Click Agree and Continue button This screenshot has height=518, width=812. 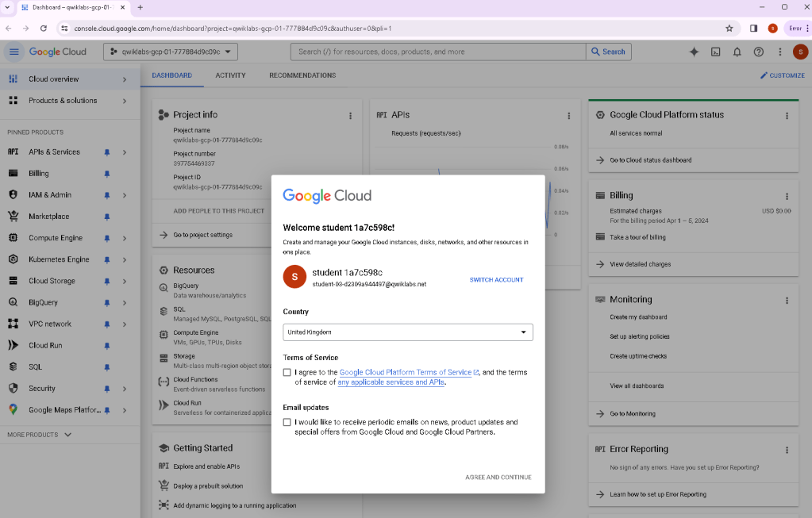498,477
